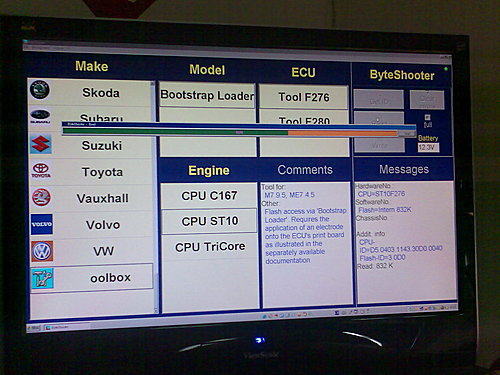Click the green and orange progress bar
Viewport: 500px width, 375px height.
[230, 133]
